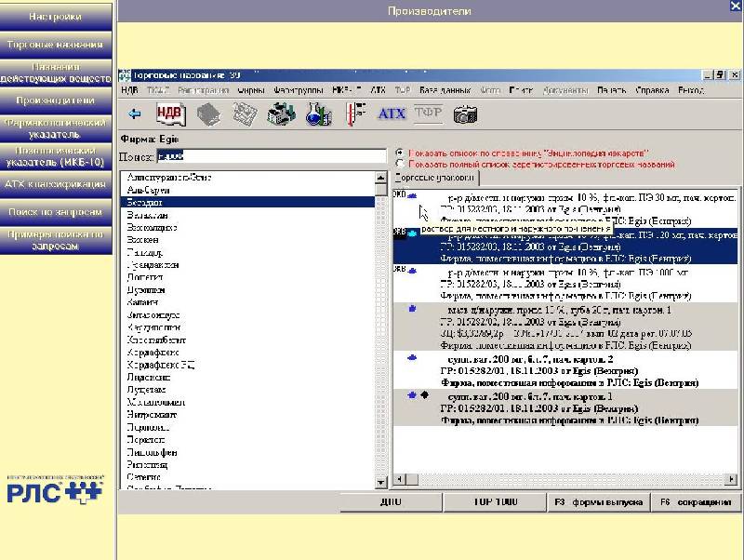Viewport: 744px width, 560px height.
Task: Open the База данных menu
Action: click(x=445, y=90)
